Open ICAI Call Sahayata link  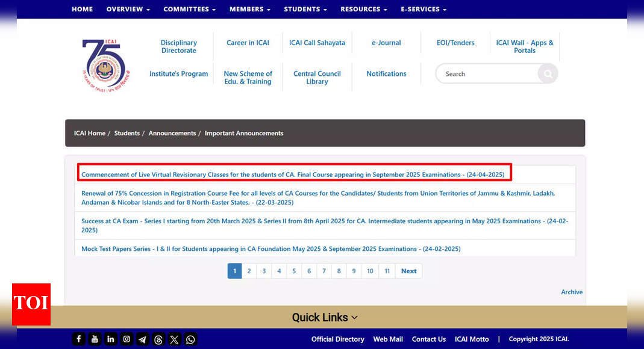click(317, 43)
